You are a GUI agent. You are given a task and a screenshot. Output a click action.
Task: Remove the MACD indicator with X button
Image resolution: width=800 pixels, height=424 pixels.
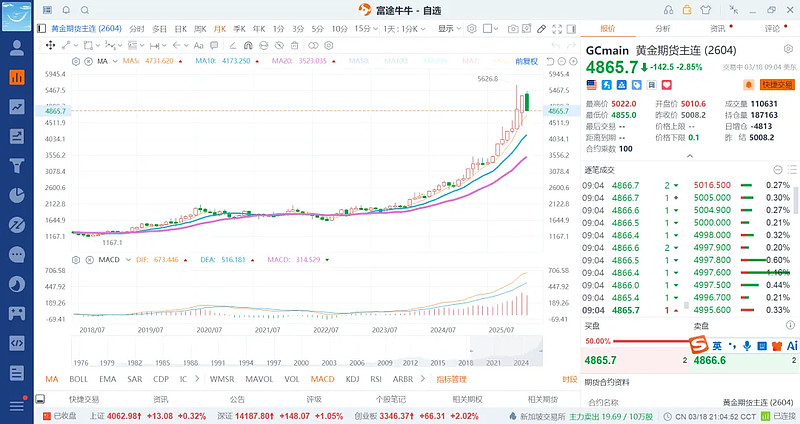coord(89,260)
